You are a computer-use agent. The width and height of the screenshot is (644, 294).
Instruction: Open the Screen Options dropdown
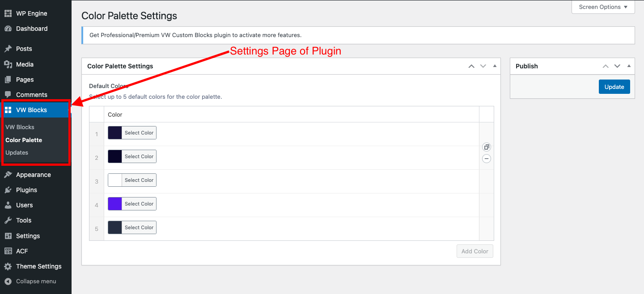coord(603,7)
